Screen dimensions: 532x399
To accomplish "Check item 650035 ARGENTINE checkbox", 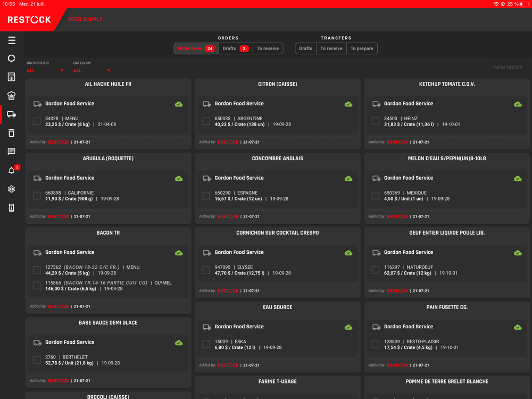I will 206,121.
